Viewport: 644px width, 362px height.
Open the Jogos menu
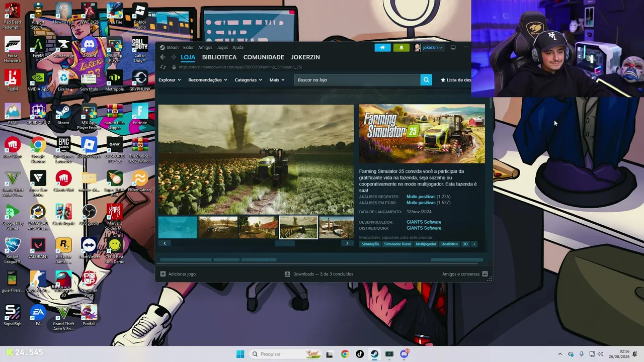pos(222,48)
